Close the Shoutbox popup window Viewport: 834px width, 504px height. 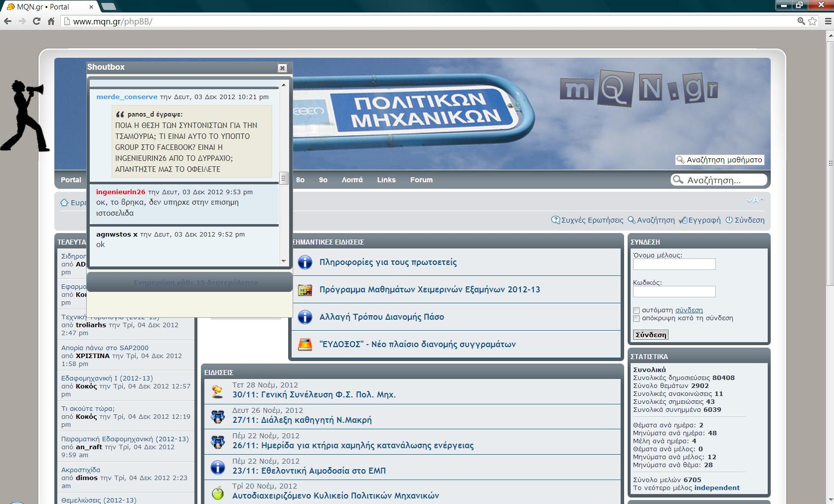pos(282,68)
